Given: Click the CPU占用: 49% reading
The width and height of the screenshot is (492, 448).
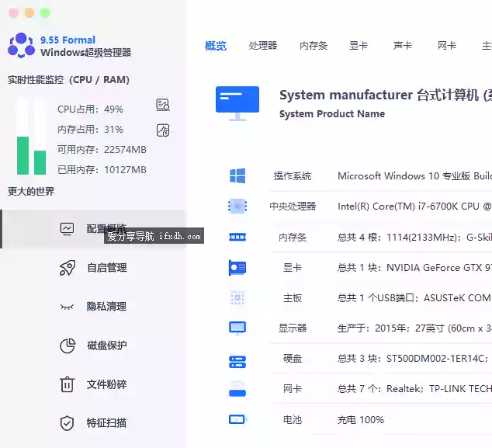Looking at the screenshot, I should pos(90,109).
